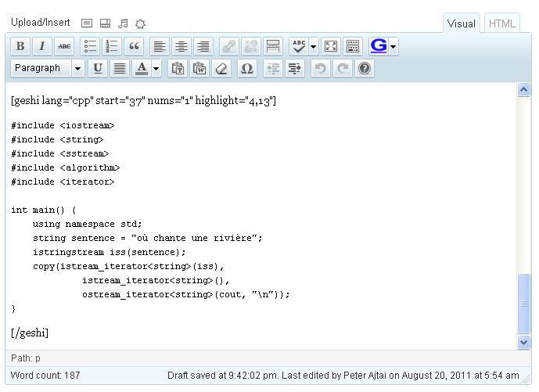Image resolution: width=539 pixels, height=392 pixels.
Task: Switch to the Visual editor tab
Action: tap(462, 23)
